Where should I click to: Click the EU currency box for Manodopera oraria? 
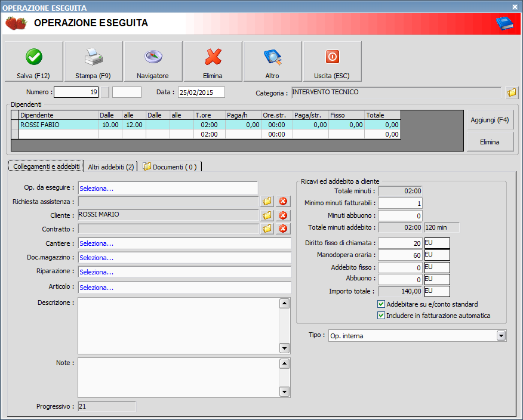pyautogui.click(x=437, y=255)
